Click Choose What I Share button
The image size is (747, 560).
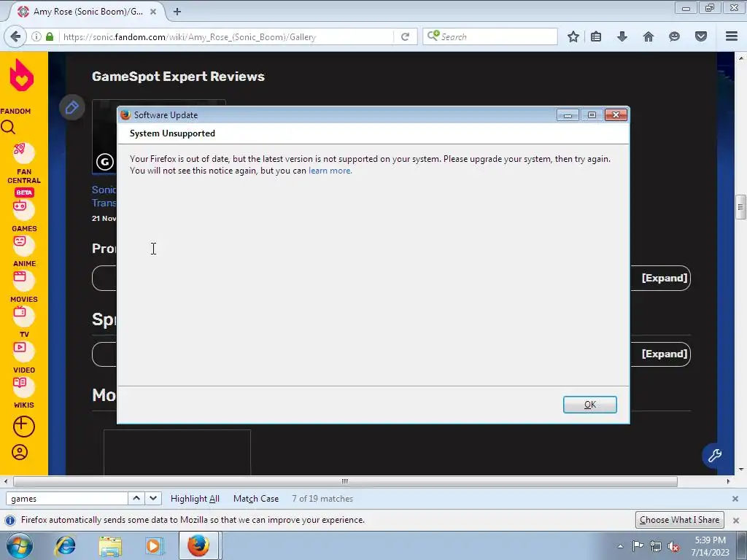[x=679, y=520]
